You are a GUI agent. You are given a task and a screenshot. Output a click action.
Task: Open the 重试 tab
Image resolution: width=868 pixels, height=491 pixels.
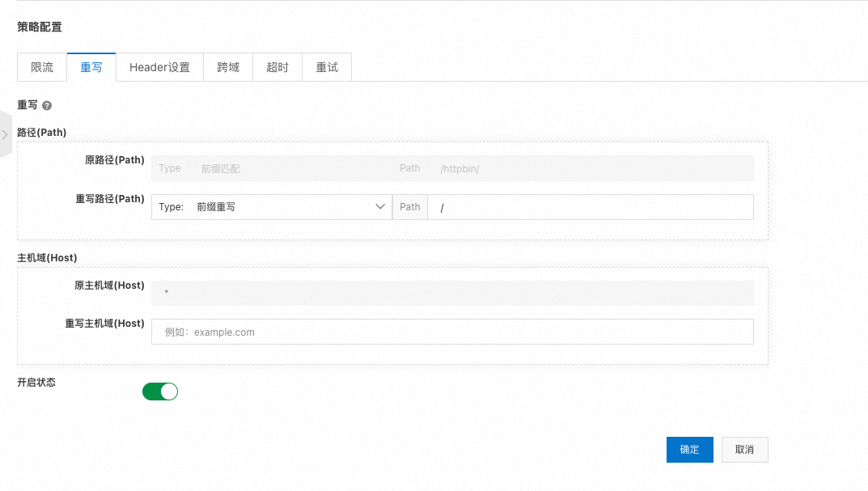pos(327,67)
